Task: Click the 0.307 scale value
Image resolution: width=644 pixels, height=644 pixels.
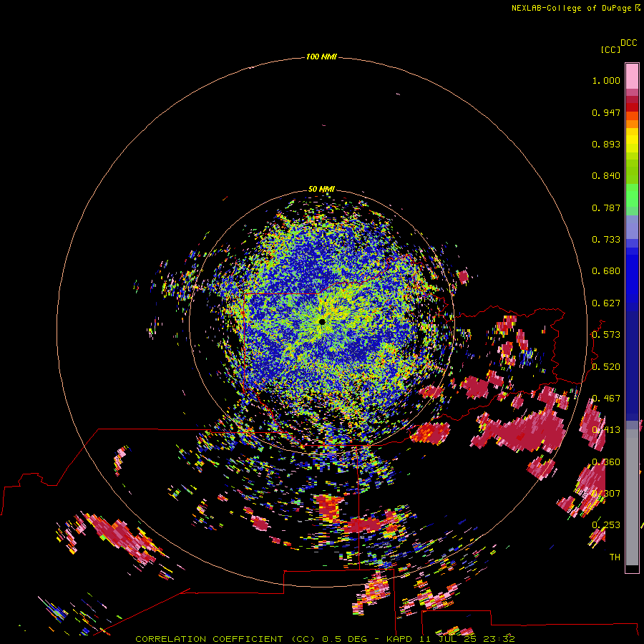Action: 606,494
